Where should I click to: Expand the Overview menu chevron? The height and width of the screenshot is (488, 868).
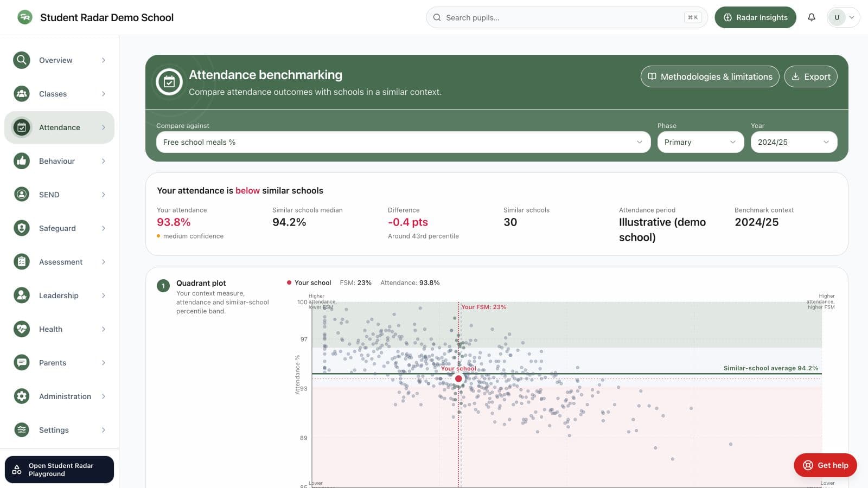click(x=104, y=60)
